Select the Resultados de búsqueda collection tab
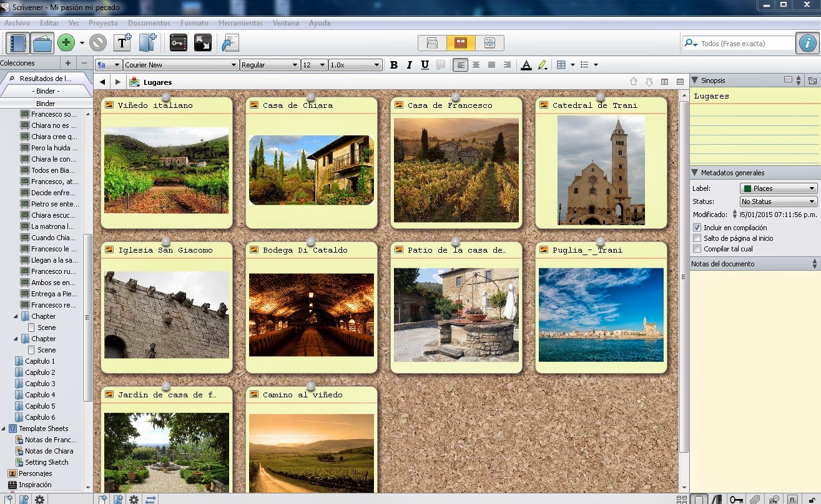The height and width of the screenshot is (504, 821). (x=45, y=79)
